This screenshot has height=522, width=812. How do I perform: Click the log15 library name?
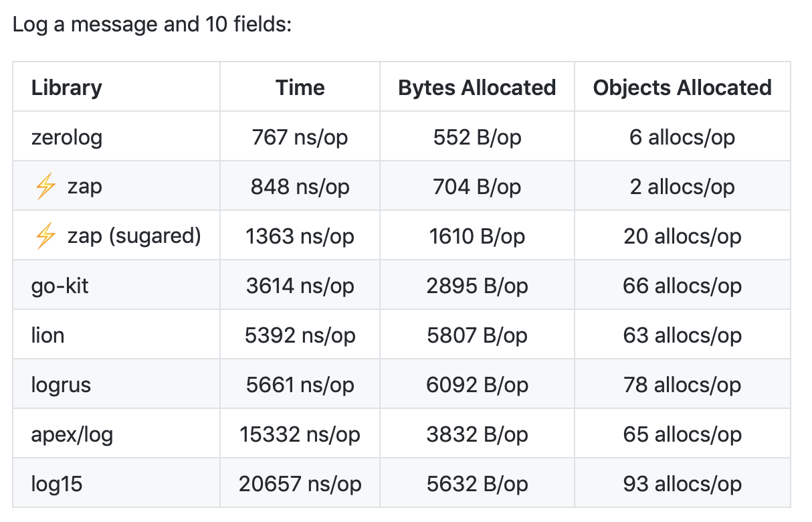click(57, 484)
